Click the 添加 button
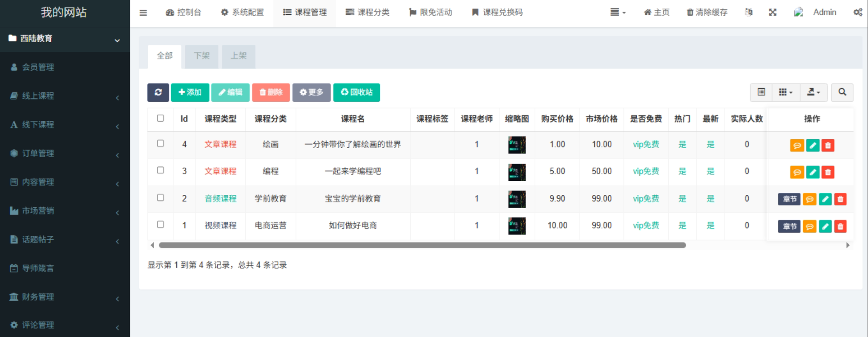 (x=190, y=92)
